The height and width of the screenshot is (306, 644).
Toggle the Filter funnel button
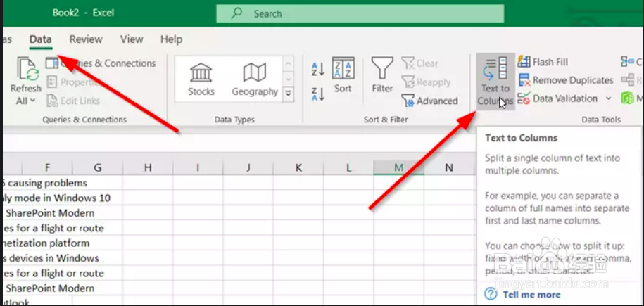[382, 76]
